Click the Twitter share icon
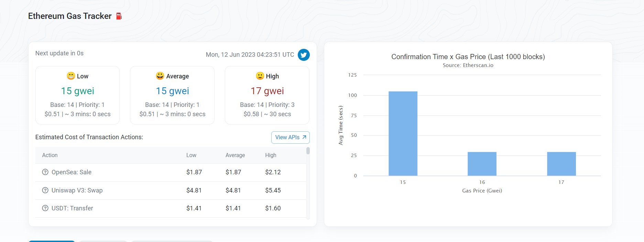This screenshot has width=644, height=242. coord(304,55)
